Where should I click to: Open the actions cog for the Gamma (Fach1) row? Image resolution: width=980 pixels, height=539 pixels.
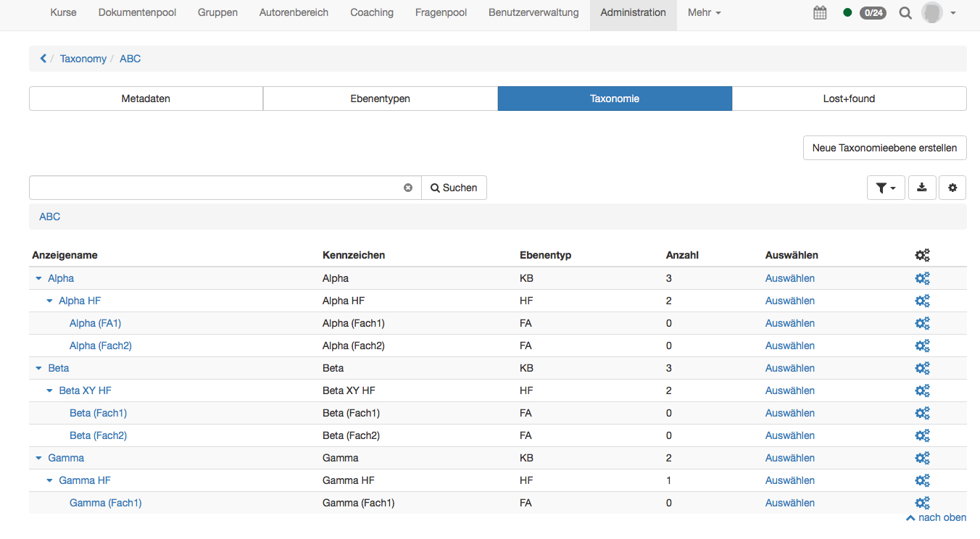[x=922, y=503]
